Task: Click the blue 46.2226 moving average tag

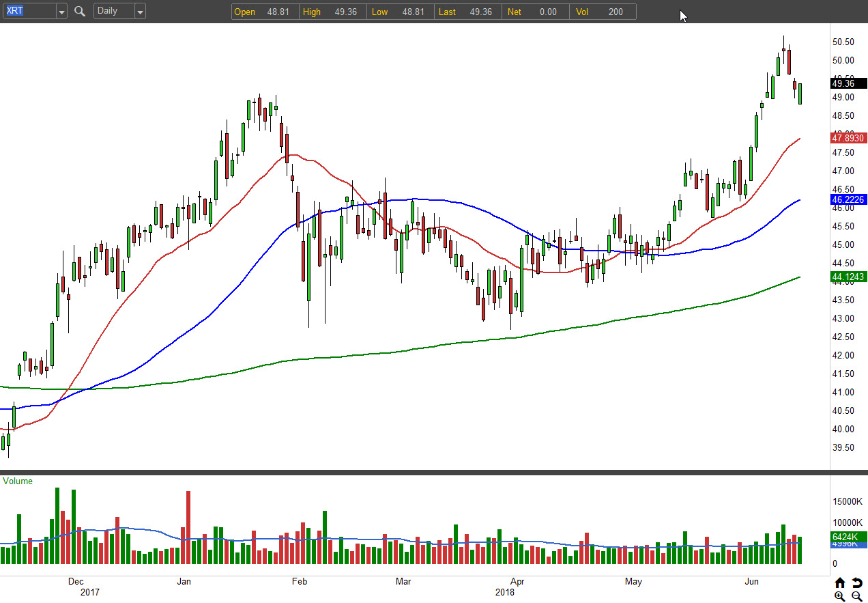Action: click(848, 199)
